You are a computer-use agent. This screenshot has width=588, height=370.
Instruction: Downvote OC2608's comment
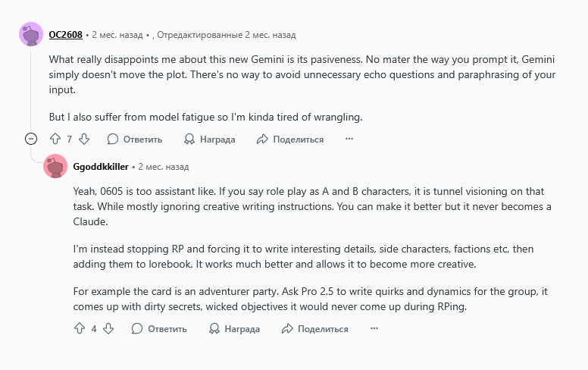84,139
